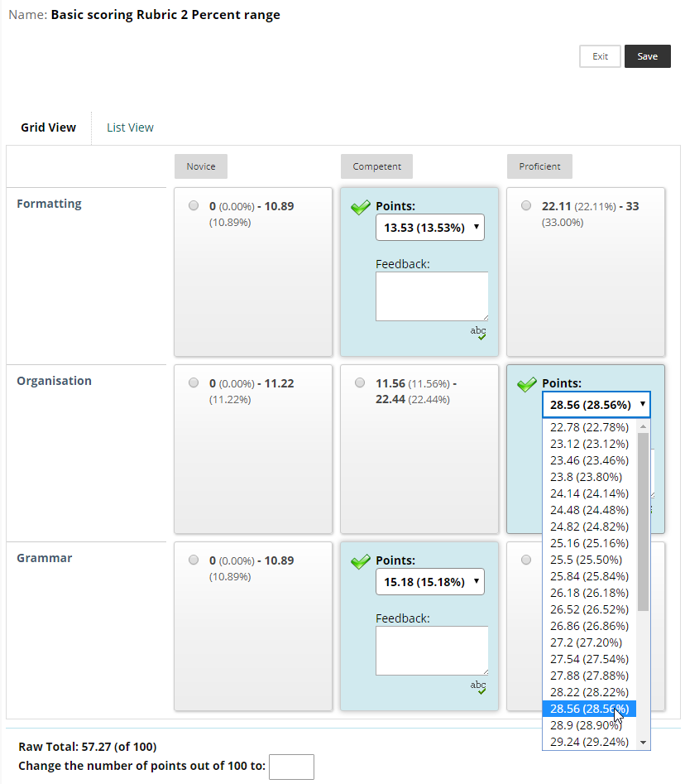Click the Organisation row label
Image resolution: width=685 pixels, height=784 pixels.
pyautogui.click(x=54, y=381)
